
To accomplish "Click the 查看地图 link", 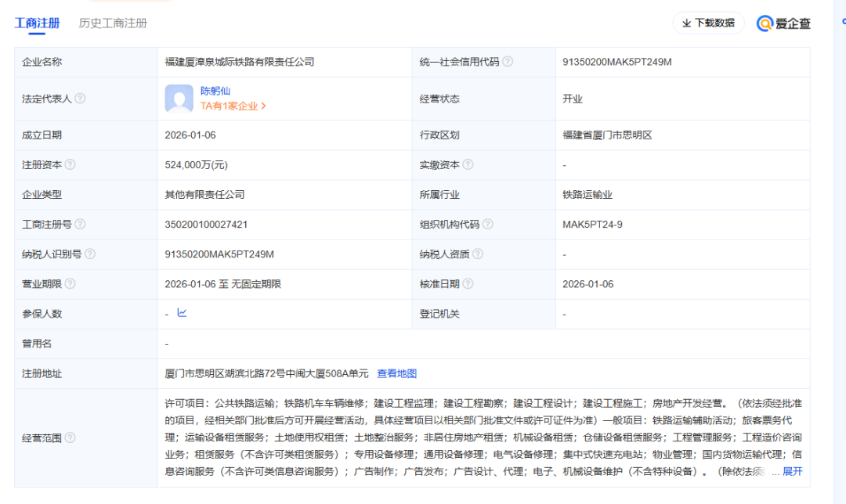I will click(397, 374).
